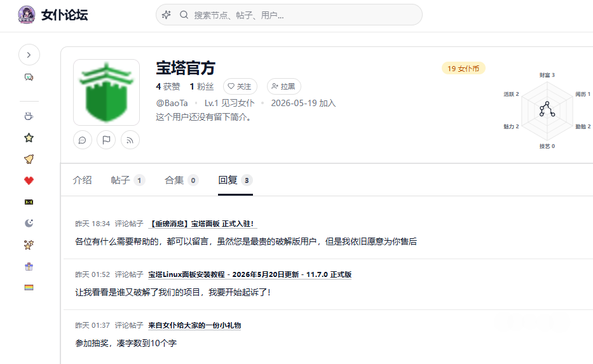Click the Lv.1 见习女仆 level label
Screen dimensions: 593x364
tap(229, 103)
